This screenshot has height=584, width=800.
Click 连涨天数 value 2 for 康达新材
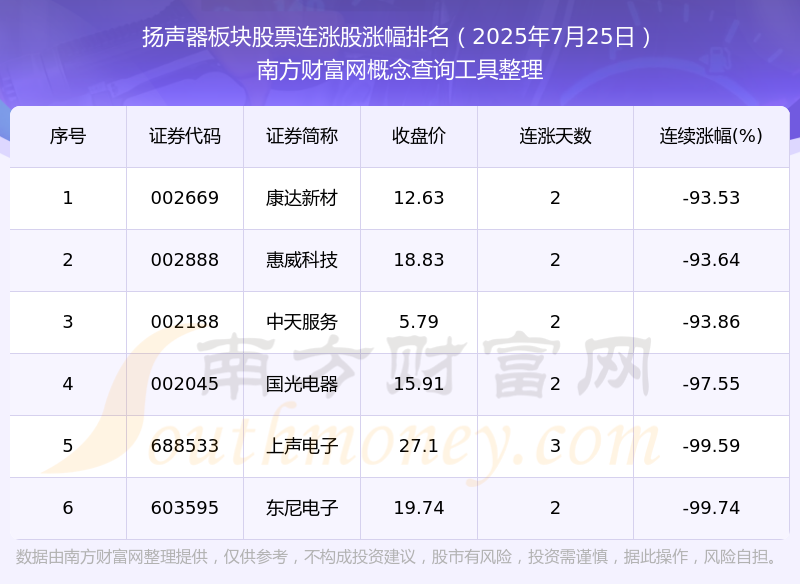pos(555,198)
